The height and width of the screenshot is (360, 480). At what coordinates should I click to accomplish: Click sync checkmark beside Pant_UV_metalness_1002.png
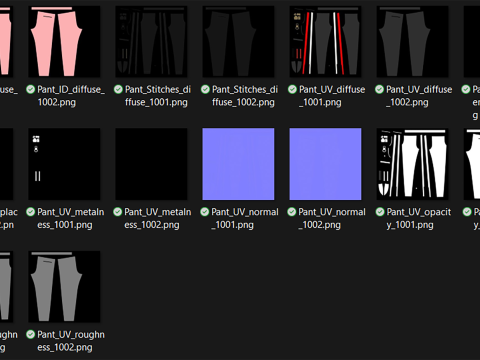coord(117,212)
